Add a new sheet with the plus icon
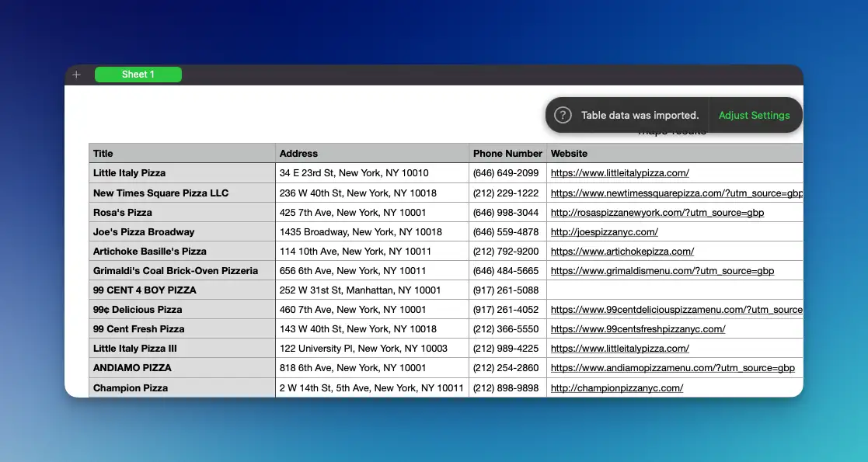868x462 pixels. point(76,75)
